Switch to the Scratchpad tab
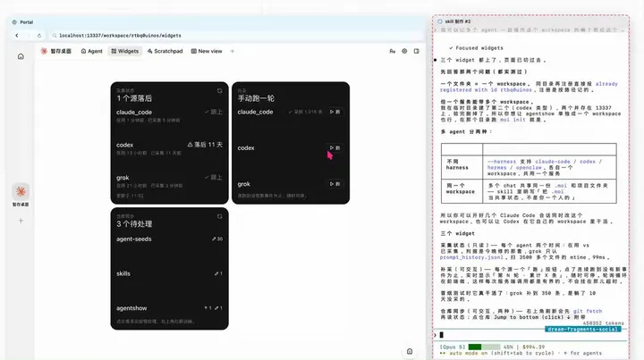 [x=165, y=51]
